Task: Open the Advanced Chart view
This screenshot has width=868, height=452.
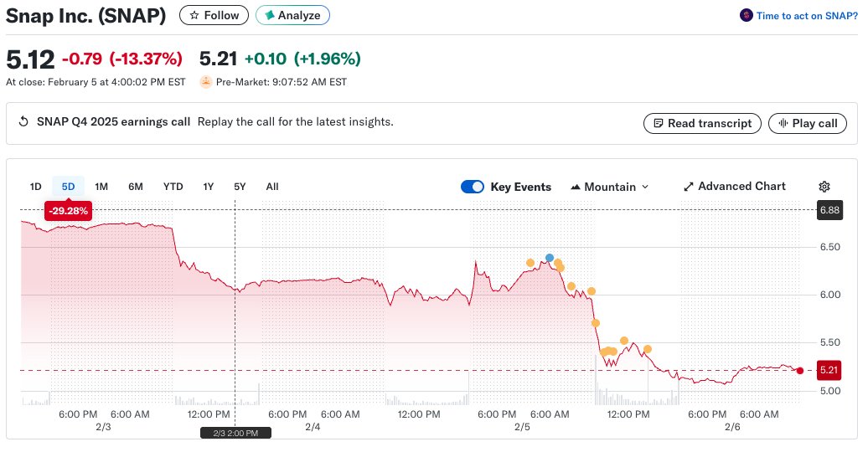Action: [735, 187]
